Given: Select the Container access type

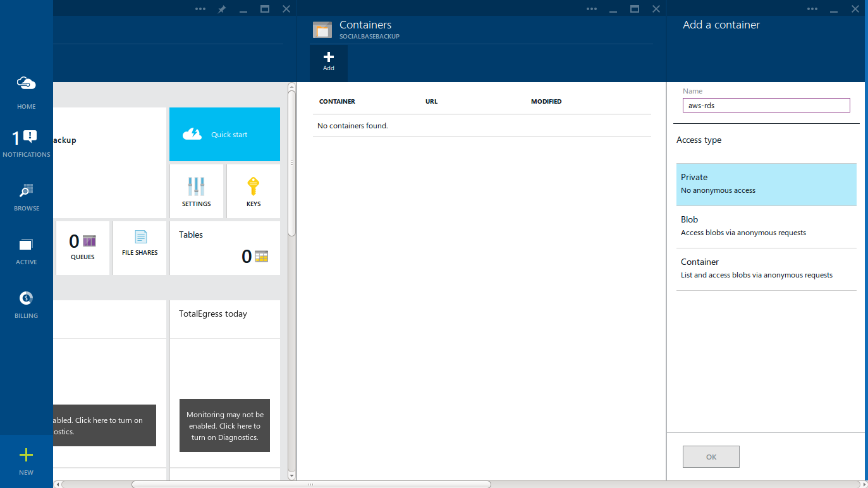Looking at the screenshot, I should click(x=766, y=269).
